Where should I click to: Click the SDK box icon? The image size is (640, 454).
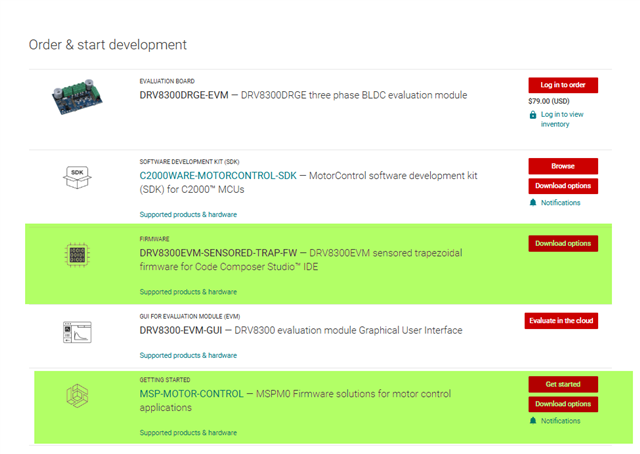click(77, 177)
